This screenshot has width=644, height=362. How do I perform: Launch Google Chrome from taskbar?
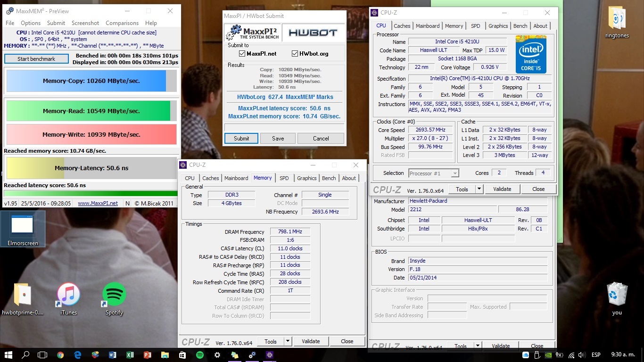60,355
